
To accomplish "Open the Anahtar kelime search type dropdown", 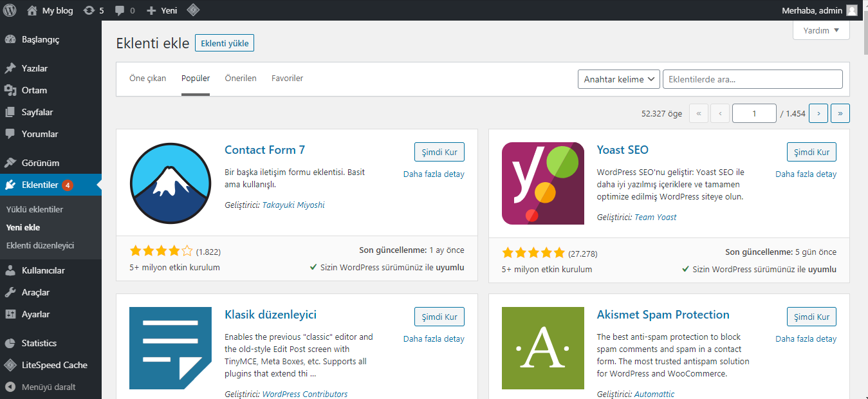I will [619, 79].
